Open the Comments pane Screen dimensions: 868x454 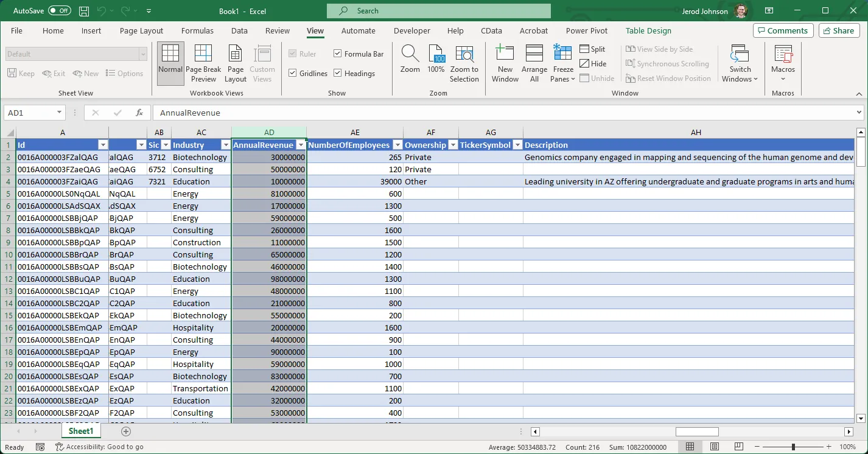(783, 30)
